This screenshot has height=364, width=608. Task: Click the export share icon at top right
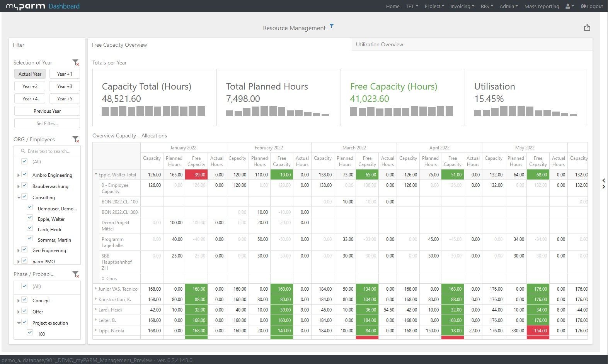click(x=587, y=28)
